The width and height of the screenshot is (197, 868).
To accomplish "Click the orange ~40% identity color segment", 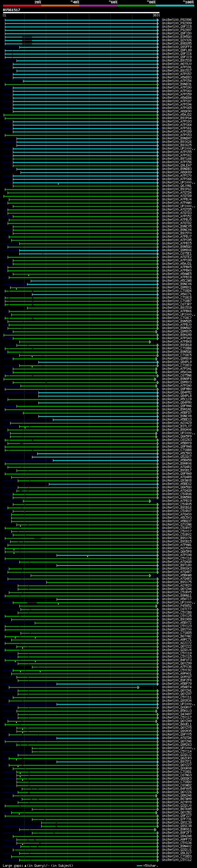I will [60, 6].
